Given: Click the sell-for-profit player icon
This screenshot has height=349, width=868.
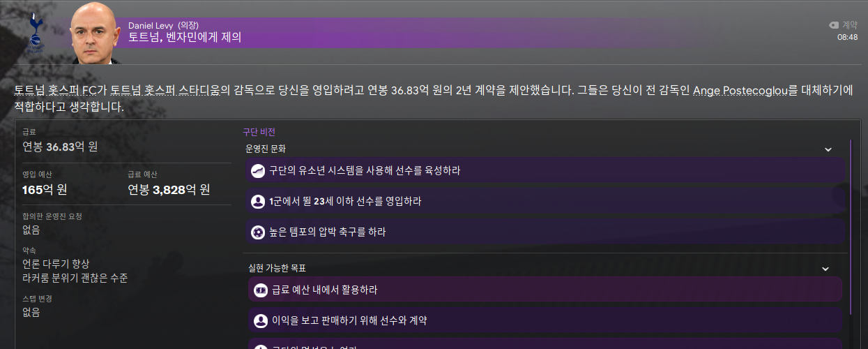Looking at the screenshot, I should point(261,320).
